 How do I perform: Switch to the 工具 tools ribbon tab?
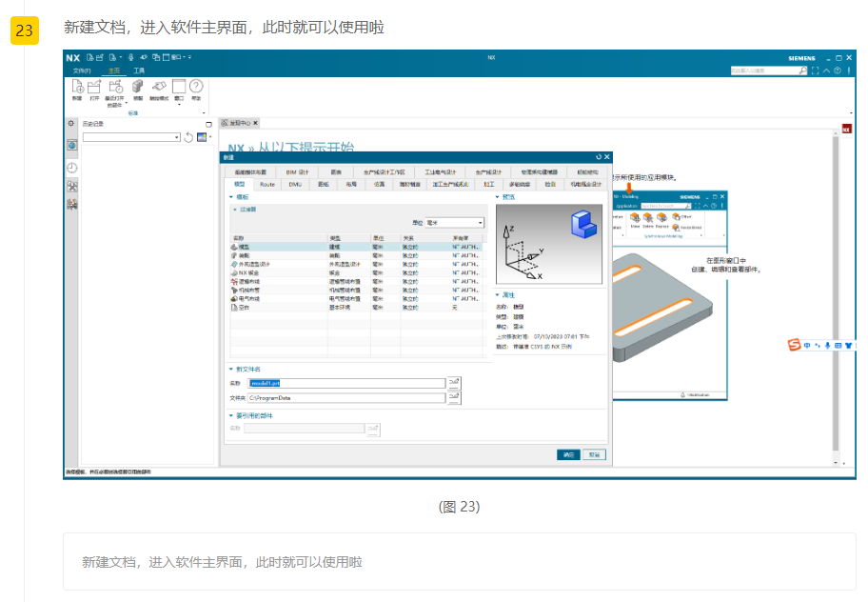(139, 70)
